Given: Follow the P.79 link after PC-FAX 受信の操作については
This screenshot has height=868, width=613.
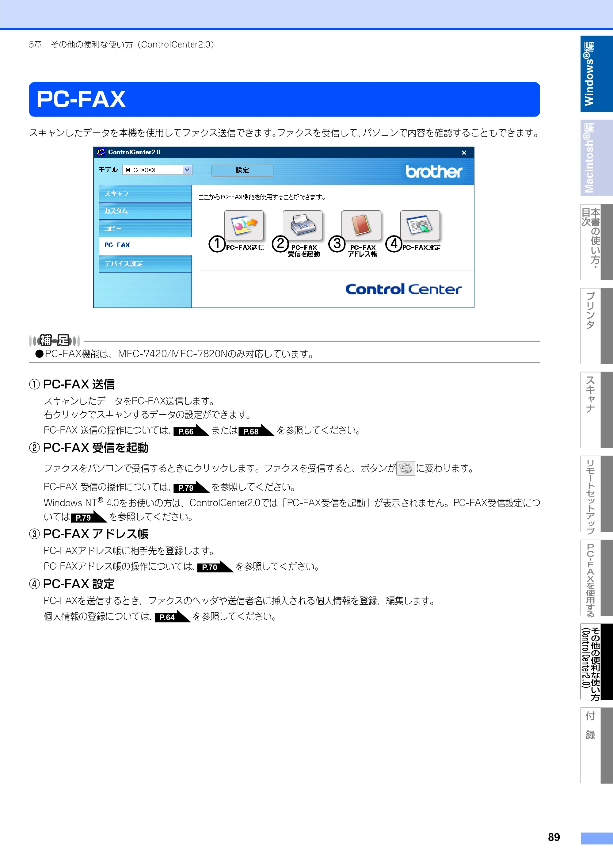Looking at the screenshot, I should click(x=191, y=487).
